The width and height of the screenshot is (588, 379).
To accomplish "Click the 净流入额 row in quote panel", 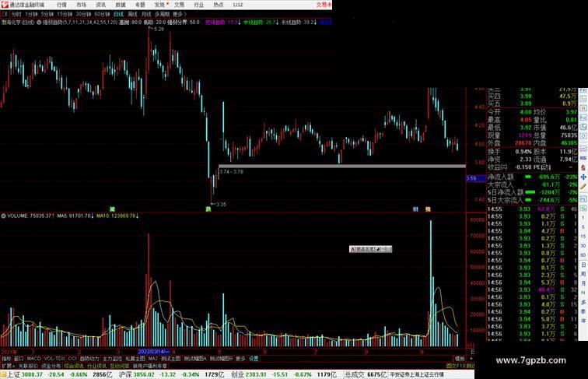I will 533,177.
